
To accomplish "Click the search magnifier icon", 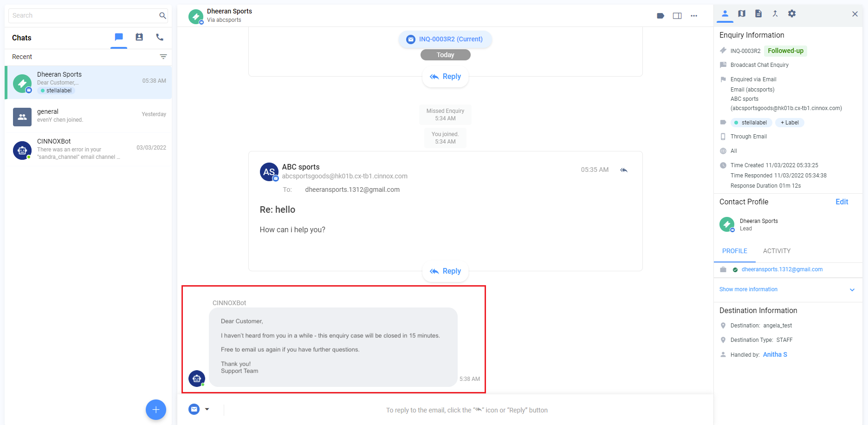I will point(162,16).
